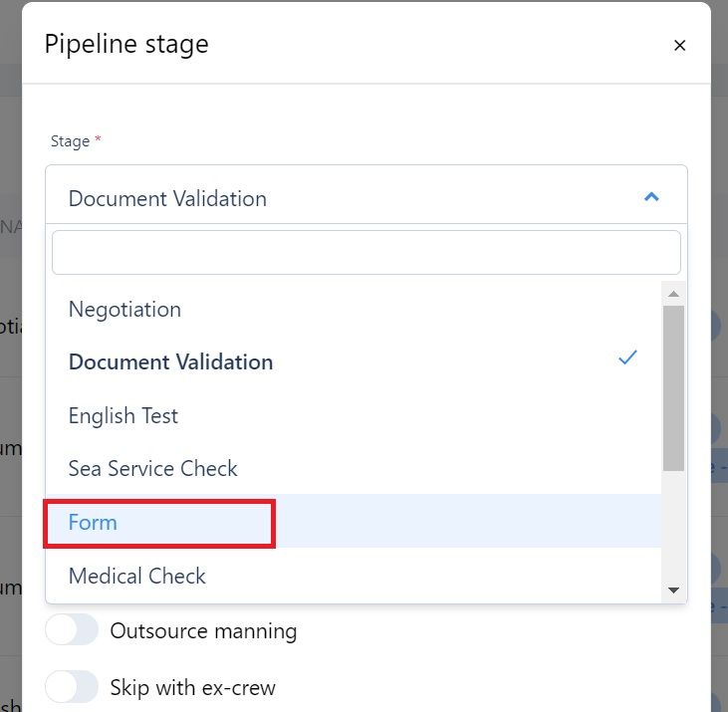Click the stage list scrollbar thumb
Screen dimensions: 728x712
point(673,388)
